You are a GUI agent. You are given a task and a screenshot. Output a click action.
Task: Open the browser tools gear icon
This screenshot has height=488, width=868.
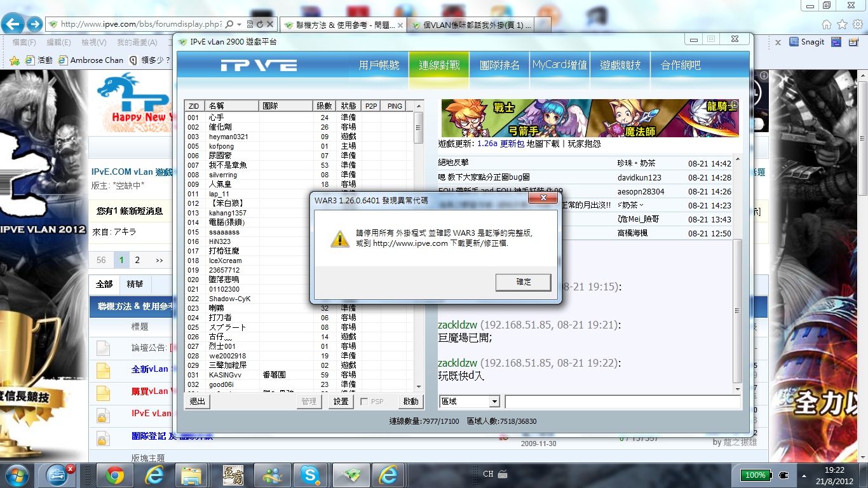pyautogui.click(x=857, y=24)
